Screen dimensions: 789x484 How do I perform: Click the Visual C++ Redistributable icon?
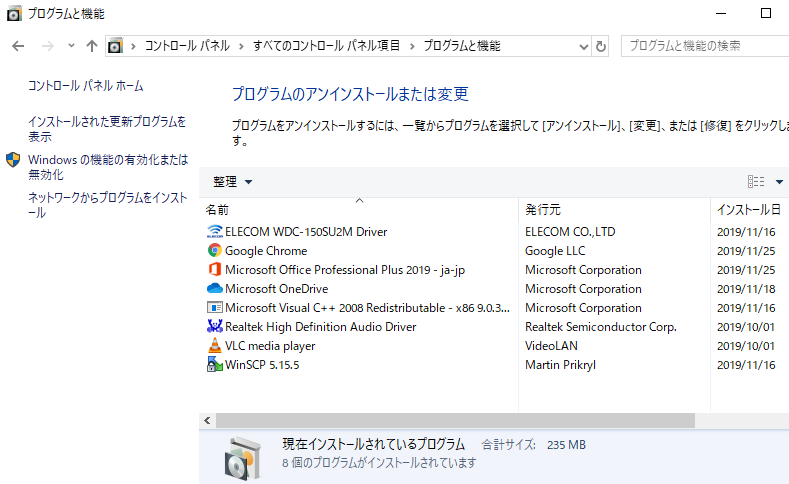(x=215, y=307)
